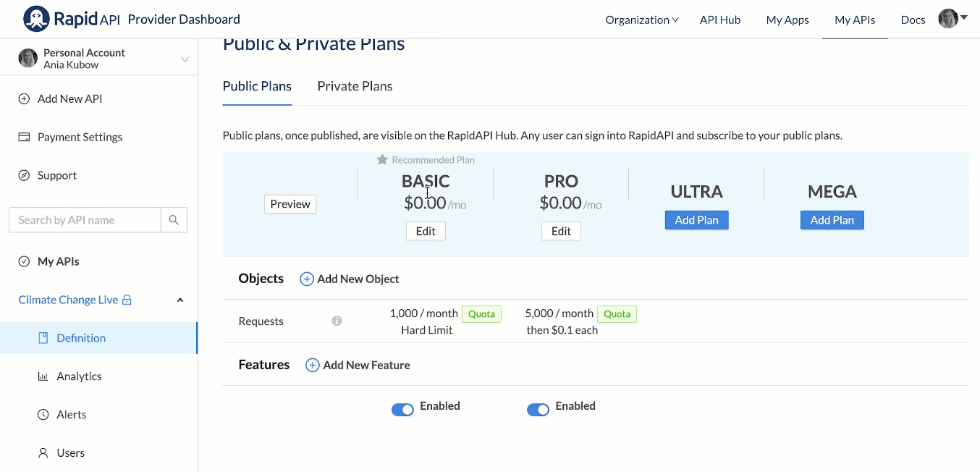Click the search magnifier button
The width and height of the screenshot is (980, 472).
pos(174,220)
